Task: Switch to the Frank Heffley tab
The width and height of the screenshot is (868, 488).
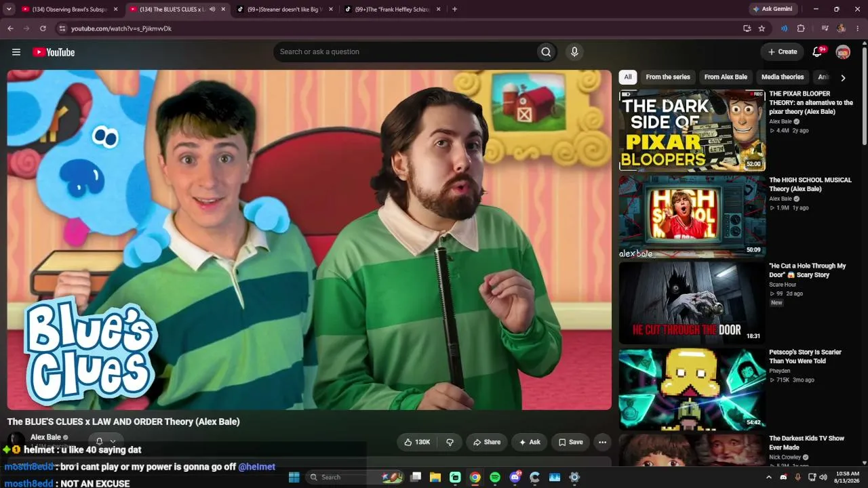Action: pyautogui.click(x=393, y=9)
